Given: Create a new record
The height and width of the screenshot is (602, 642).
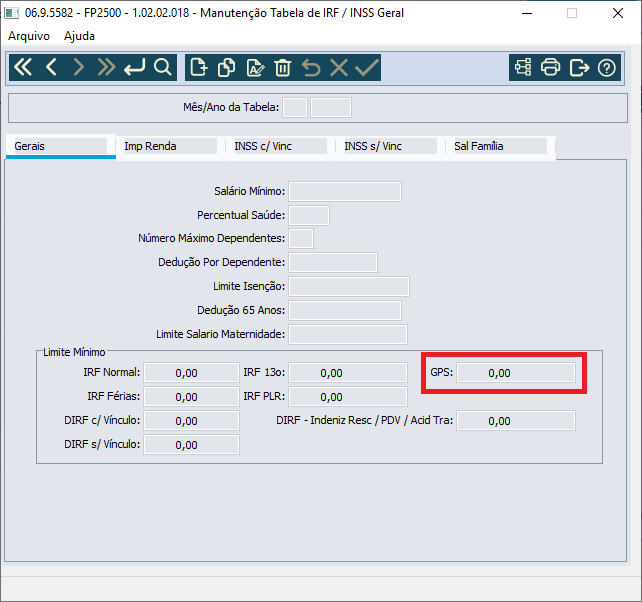Looking at the screenshot, I should tap(199, 67).
